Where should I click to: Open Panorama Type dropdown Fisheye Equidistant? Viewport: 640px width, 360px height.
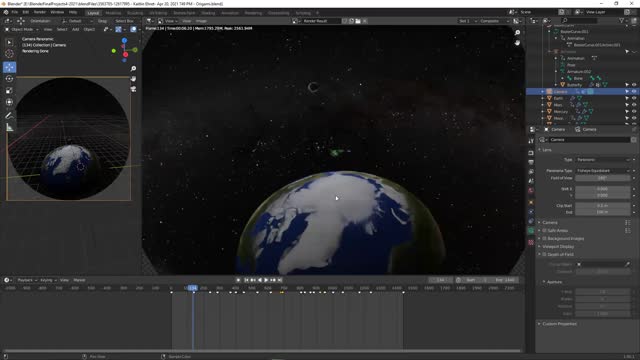point(603,171)
